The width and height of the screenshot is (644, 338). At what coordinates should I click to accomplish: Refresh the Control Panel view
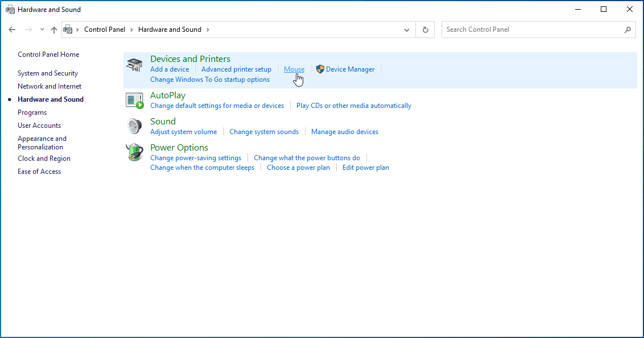coord(425,30)
